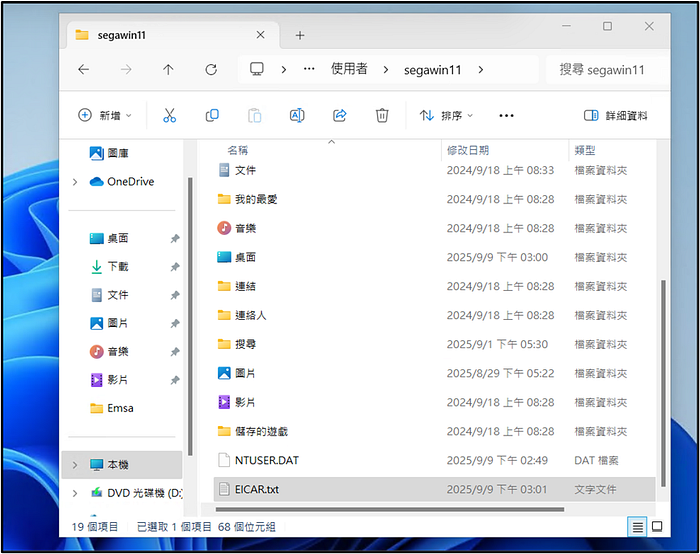Select the 音樂 folder in file list
This screenshot has width=700, height=554.
(434, 228)
